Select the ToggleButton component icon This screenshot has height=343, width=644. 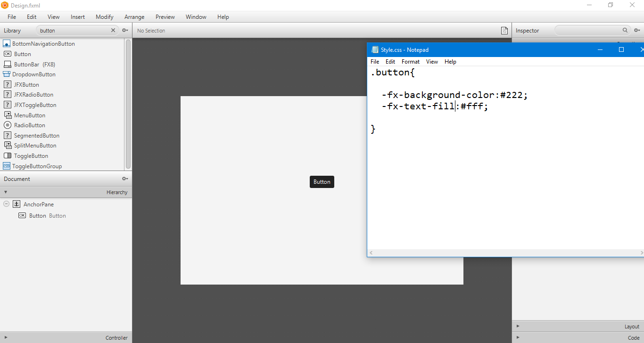(8, 155)
